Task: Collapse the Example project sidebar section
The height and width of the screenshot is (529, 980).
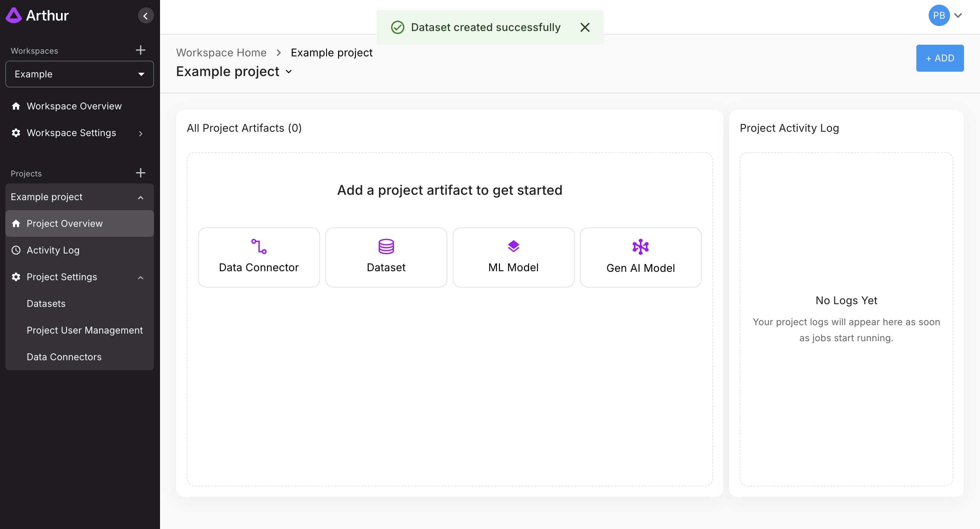Action: click(x=140, y=197)
